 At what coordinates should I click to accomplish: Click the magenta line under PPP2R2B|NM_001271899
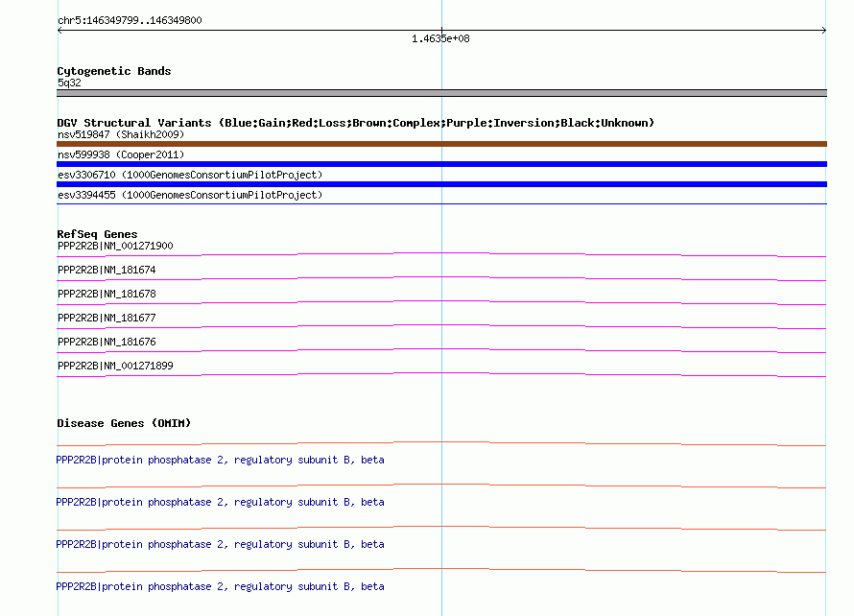tap(441, 374)
